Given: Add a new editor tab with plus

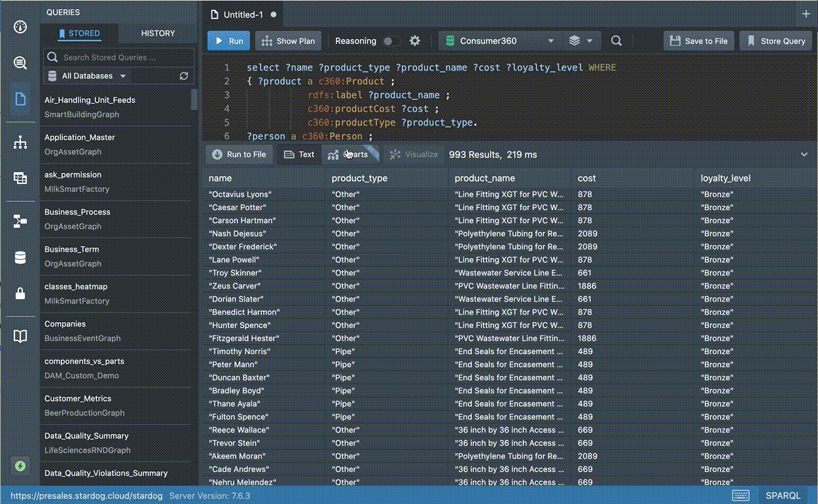Looking at the screenshot, I should pos(806,14).
